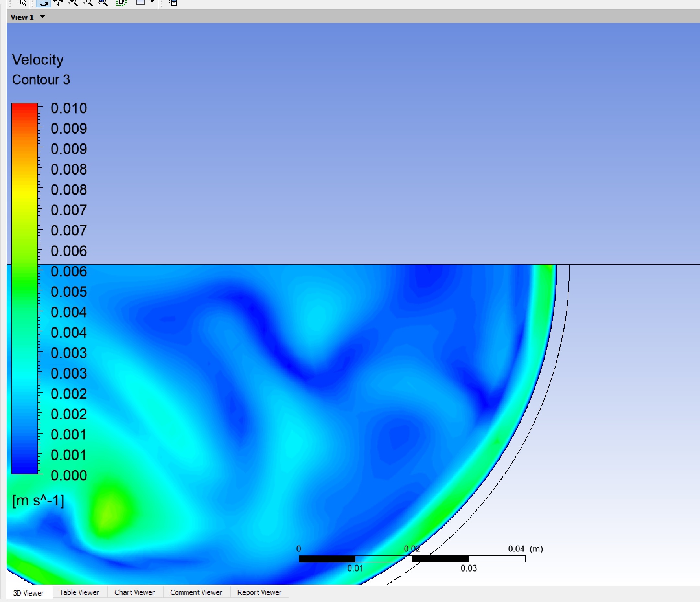Go to the Comment Viewer tab
The image size is (700, 602).
tap(196, 592)
